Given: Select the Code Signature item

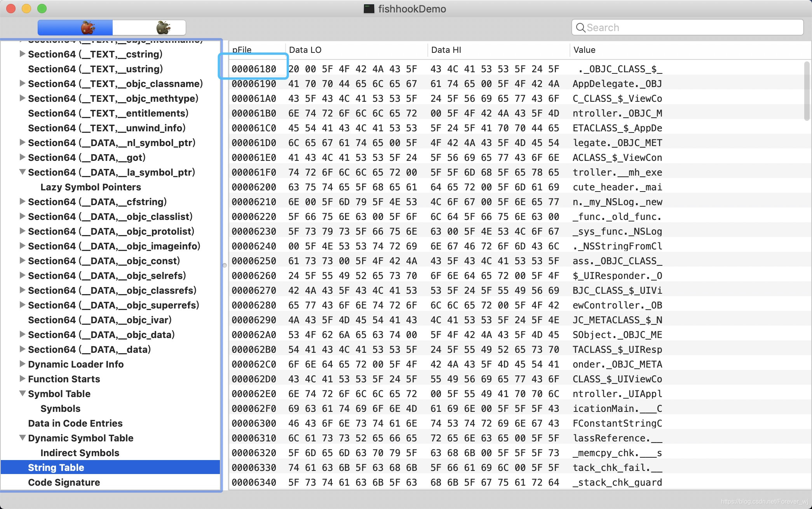Looking at the screenshot, I should pyautogui.click(x=64, y=482).
